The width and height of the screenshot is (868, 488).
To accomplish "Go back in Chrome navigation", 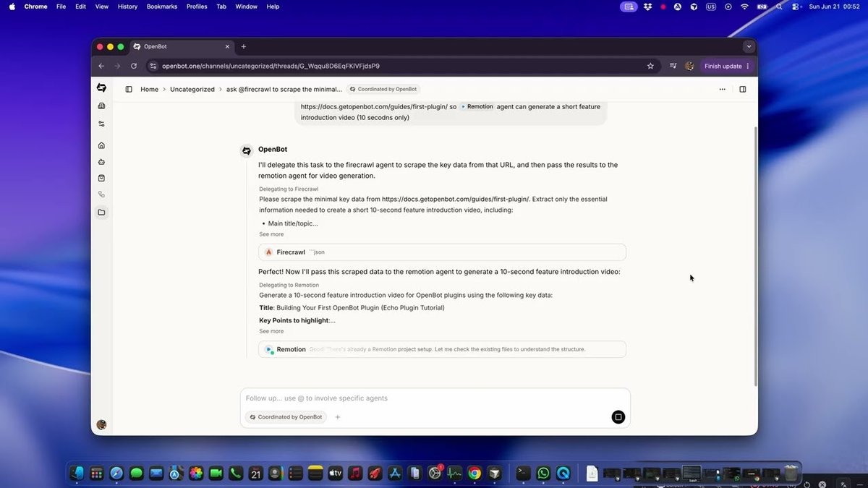I will click(101, 66).
